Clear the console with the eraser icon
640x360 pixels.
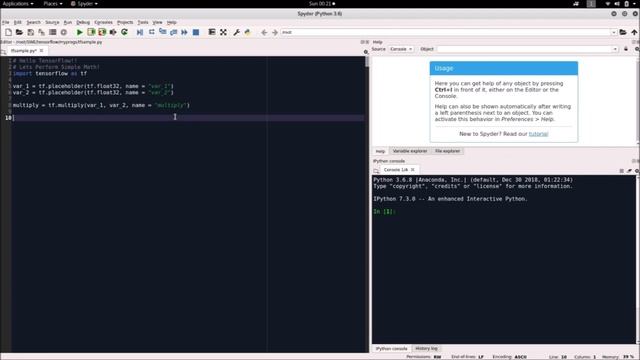pos(629,171)
